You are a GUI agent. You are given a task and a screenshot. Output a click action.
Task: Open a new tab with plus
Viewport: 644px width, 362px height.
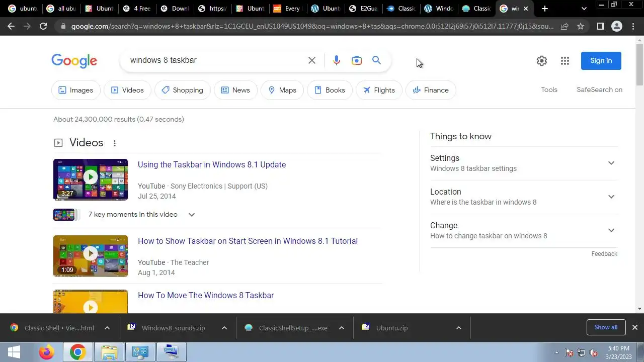545,9
